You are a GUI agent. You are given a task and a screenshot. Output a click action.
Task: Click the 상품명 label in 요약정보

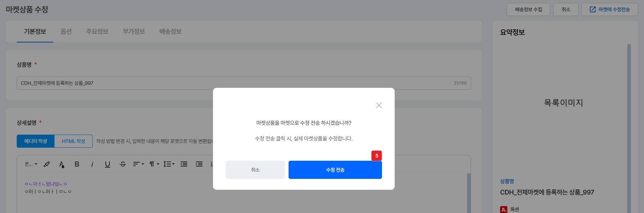tap(507, 181)
